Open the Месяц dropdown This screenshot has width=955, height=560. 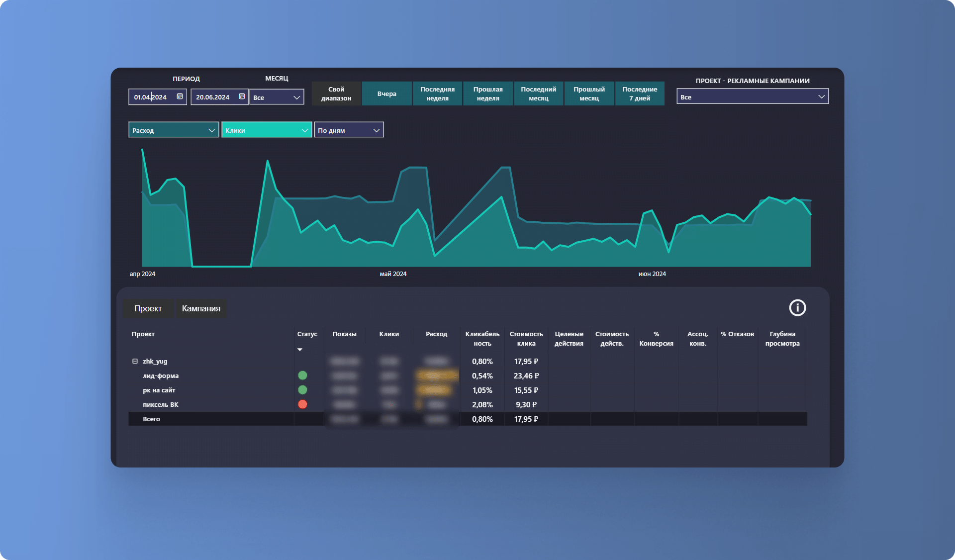tap(277, 97)
